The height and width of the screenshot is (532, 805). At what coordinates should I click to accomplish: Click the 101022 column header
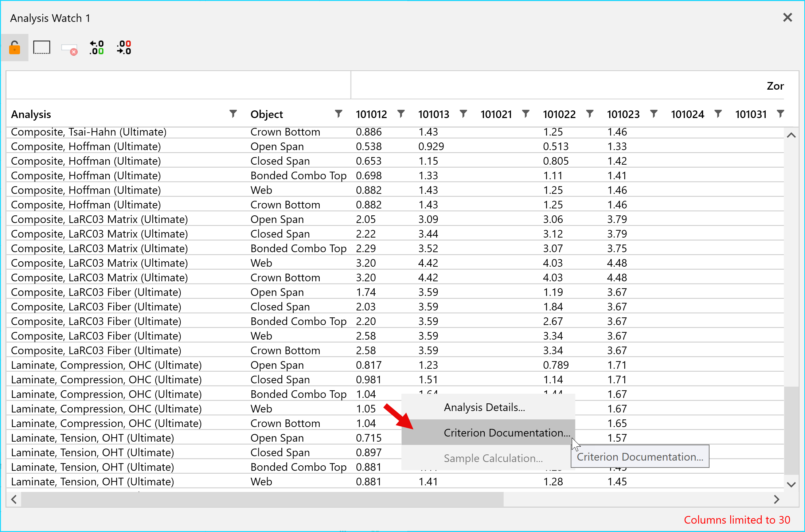pyautogui.click(x=559, y=114)
